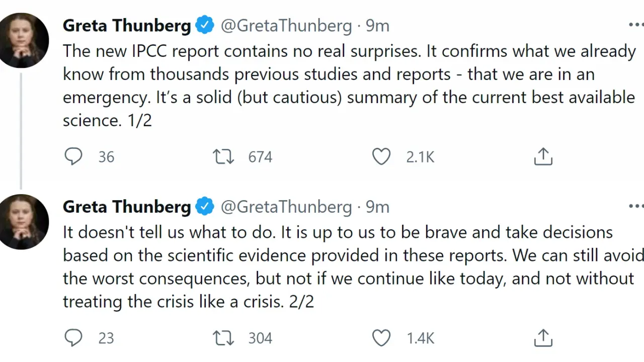The width and height of the screenshot is (644, 362).
Task: Click the profile avatar on the first tweet
Action: coord(22,40)
